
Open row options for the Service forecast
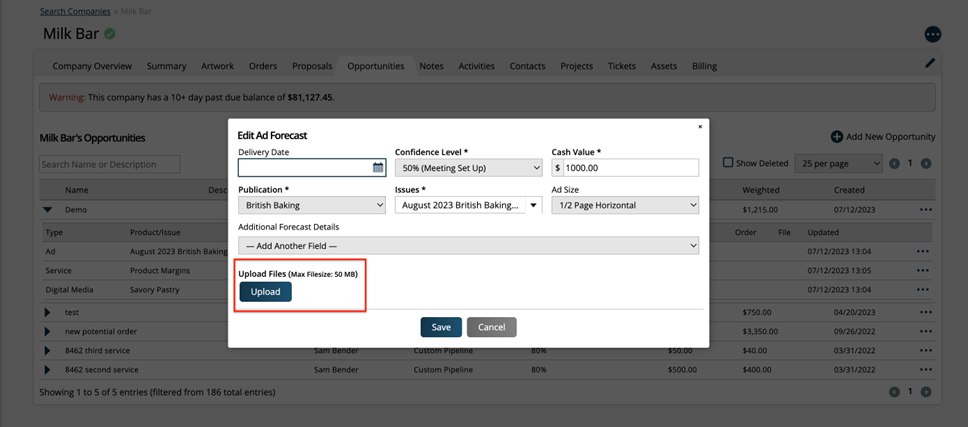[923, 270]
